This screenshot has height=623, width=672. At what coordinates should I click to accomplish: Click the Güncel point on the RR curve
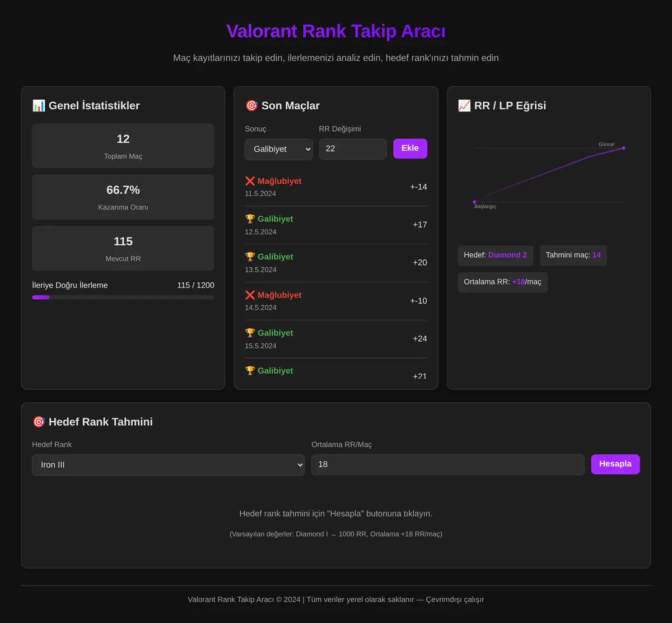[623, 148]
